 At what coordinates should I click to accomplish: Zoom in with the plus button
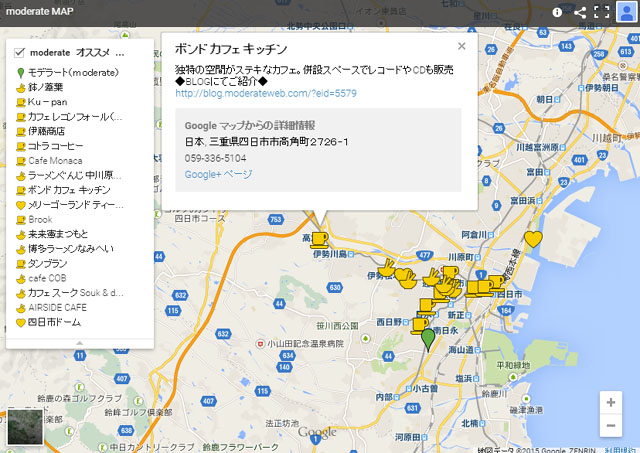coord(610,402)
